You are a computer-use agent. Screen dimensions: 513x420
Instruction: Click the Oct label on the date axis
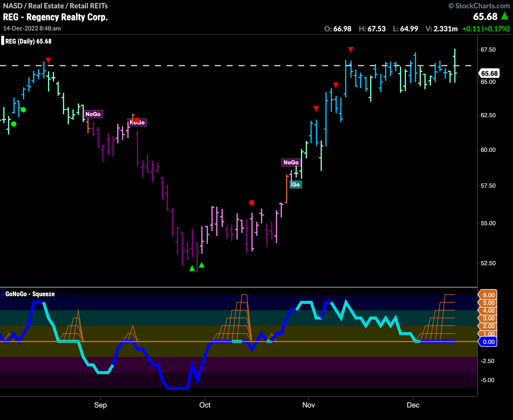tap(205, 405)
